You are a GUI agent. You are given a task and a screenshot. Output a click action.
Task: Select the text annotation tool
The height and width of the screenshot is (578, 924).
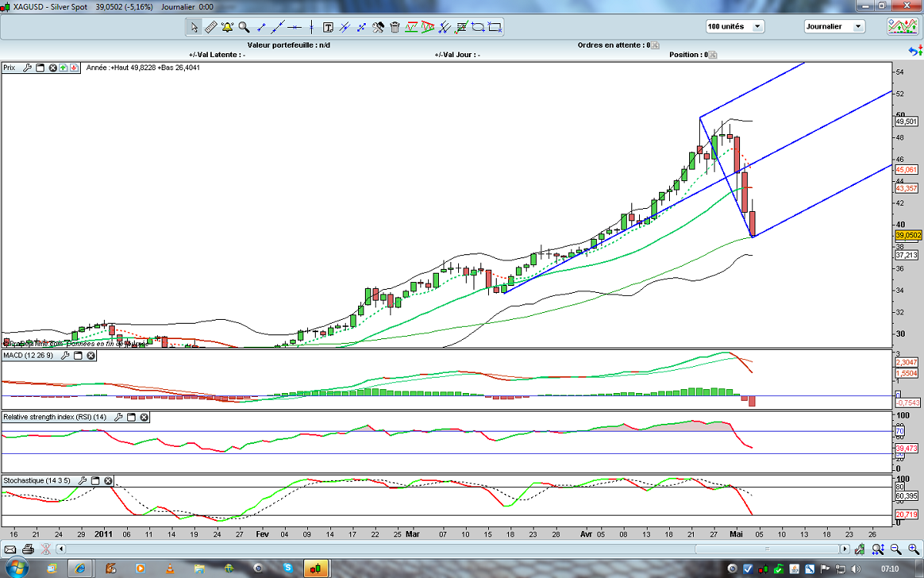(328, 27)
